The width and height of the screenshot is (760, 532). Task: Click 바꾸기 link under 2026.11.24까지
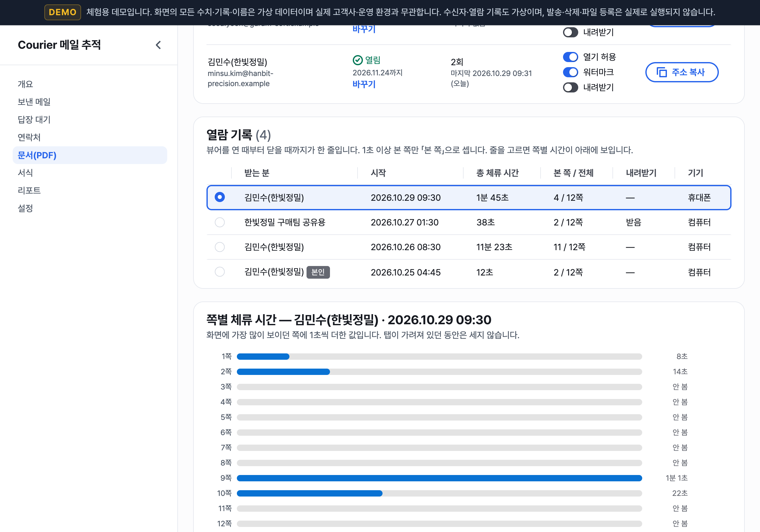(364, 85)
